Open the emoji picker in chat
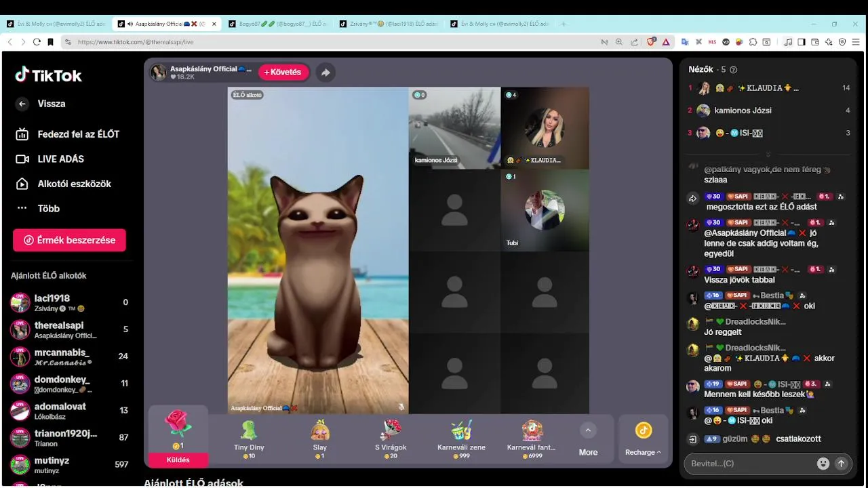 (823, 464)
